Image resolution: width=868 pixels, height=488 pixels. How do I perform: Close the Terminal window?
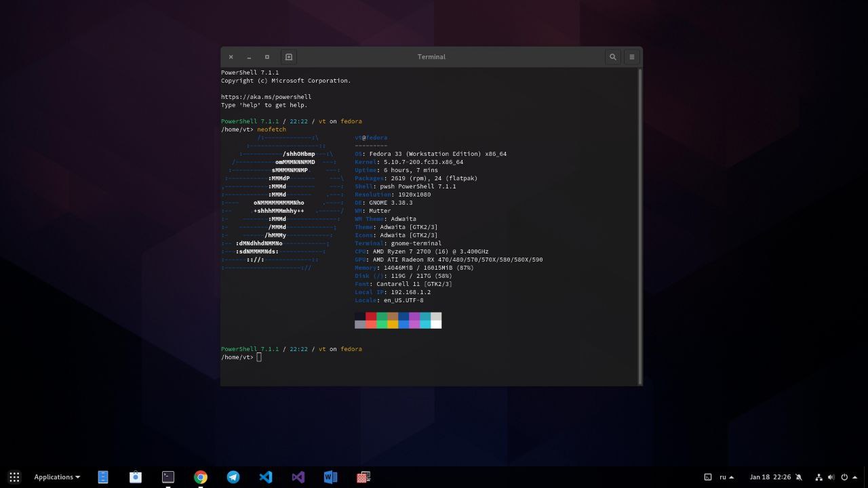click(x=231, y=57)
